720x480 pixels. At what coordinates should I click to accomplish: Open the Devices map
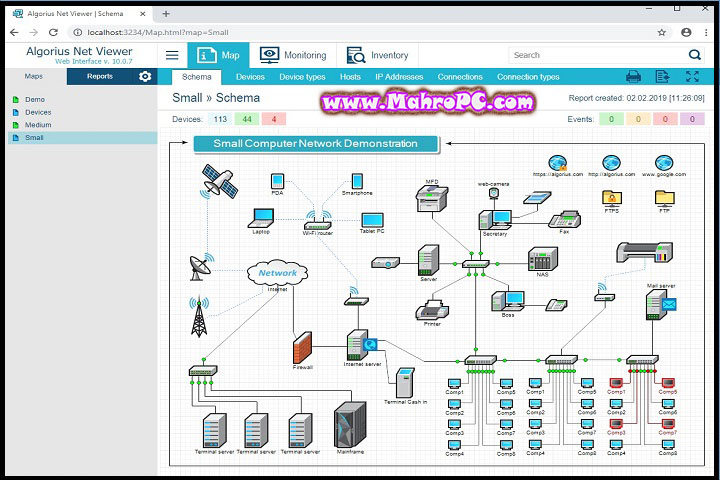coord(38,112)
